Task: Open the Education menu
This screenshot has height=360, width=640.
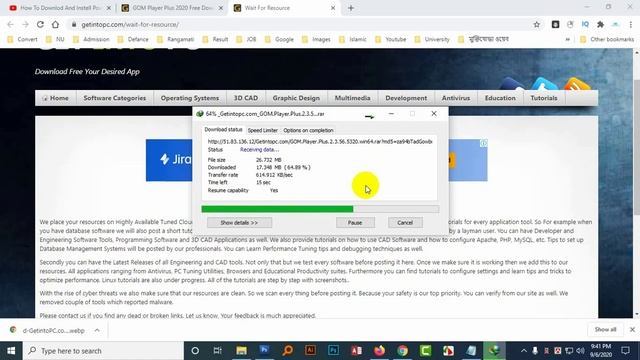Action: coord(500,98)
